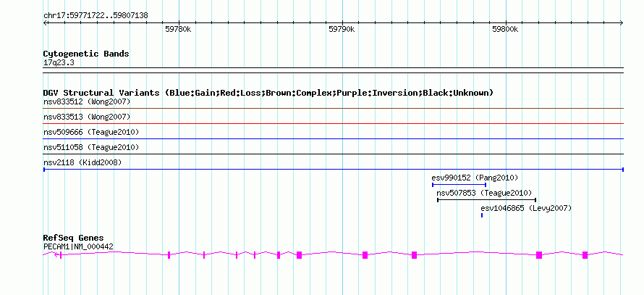Image resolution: width=644 pixels, height=295 pixels.
Task: Click the 59790k ruler tick label
Action: (x=342, y=30)
